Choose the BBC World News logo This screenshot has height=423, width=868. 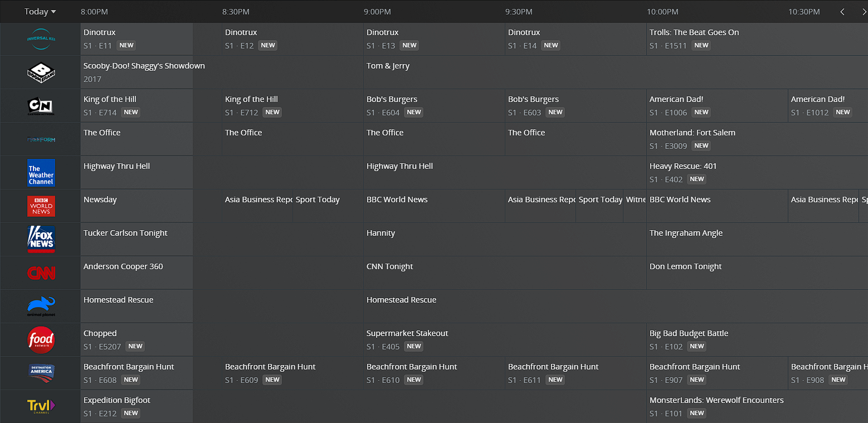click(x=41, y=206)
